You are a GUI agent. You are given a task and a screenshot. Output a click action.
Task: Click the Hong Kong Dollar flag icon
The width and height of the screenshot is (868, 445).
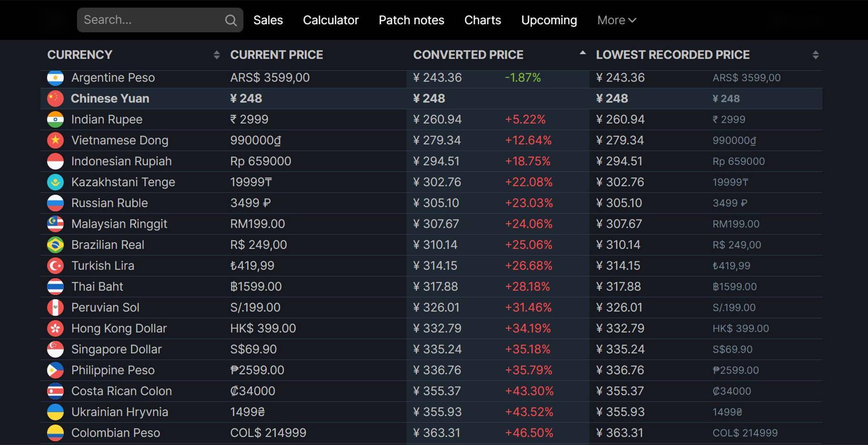point(56,328)
